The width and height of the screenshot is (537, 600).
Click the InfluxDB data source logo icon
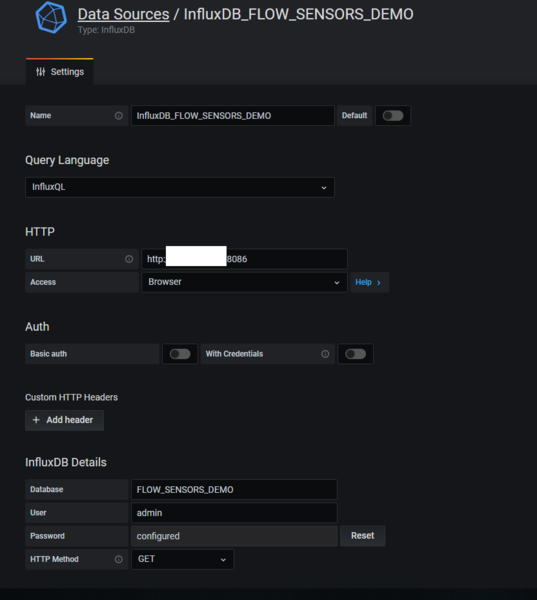tap(51, 17)
